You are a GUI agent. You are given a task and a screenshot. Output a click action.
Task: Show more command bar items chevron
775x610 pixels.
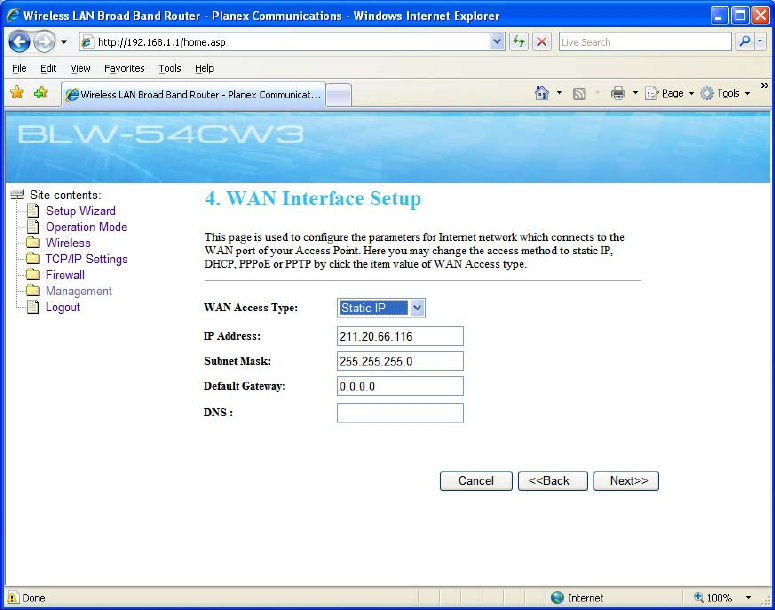(764, 86)
